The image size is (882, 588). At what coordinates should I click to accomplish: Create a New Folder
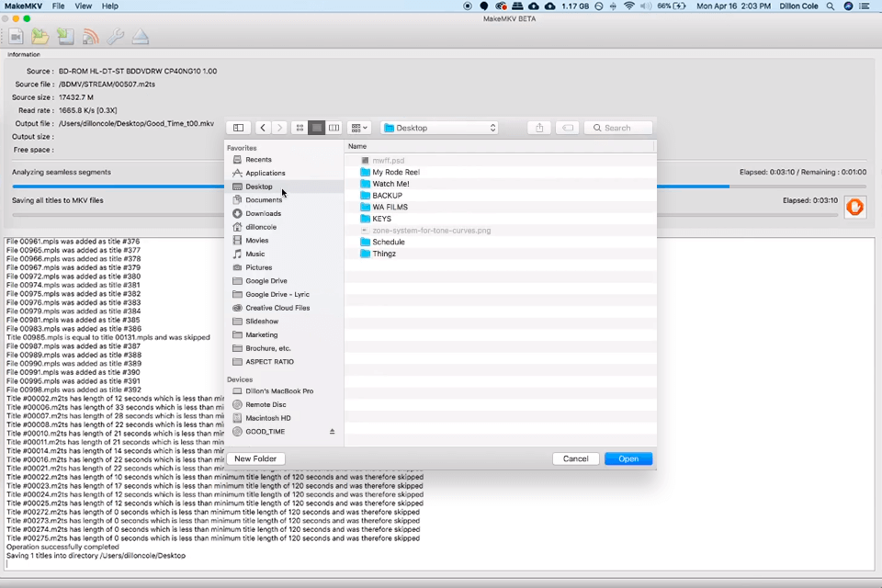[255, 458]
